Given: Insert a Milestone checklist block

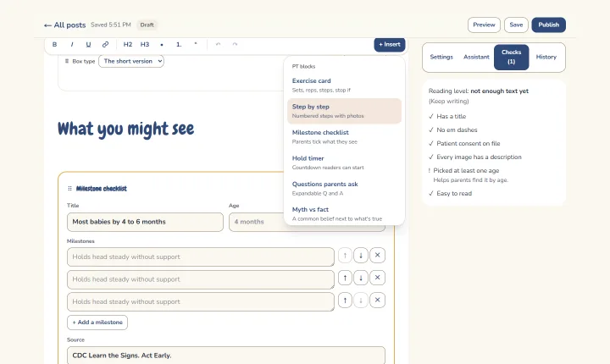Looking at the screenshot, I should [344, 137].
